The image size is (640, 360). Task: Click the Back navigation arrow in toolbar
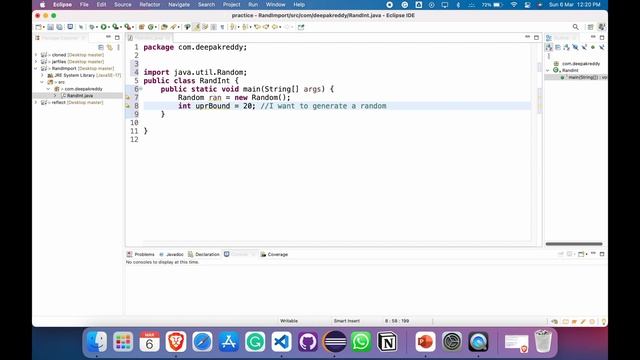pos(275,27)
